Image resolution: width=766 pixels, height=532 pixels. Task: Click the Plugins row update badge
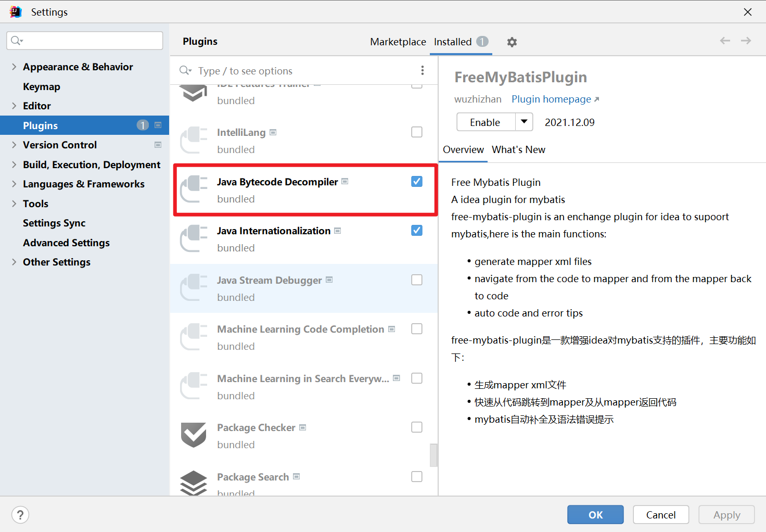[143, 125]
